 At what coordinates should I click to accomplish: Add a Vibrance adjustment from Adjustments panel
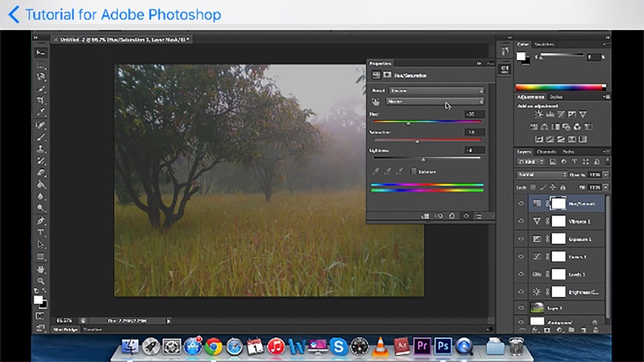[583, 114]
